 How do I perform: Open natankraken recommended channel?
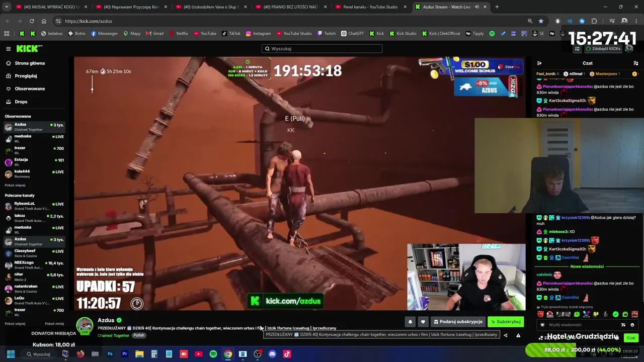[x=34, y=288]
